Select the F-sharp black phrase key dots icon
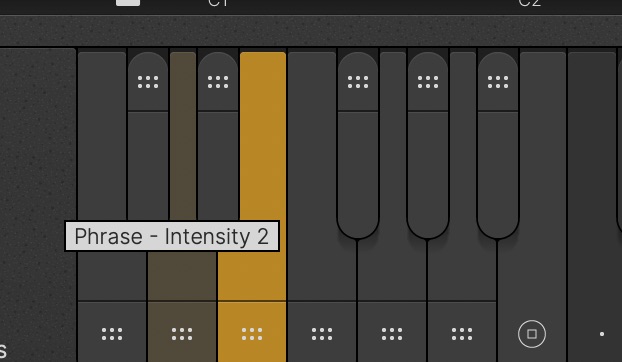The height and width of the screenshot is (362, 622). pos(358,82)
